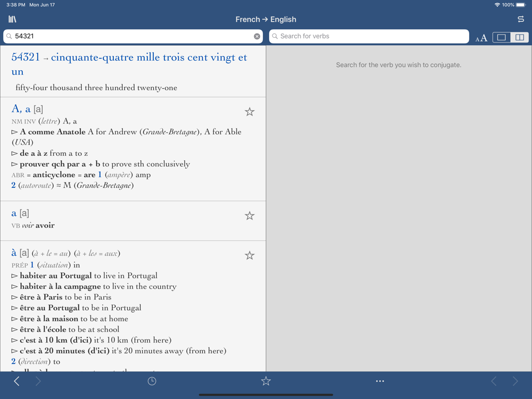532x399 pixels.
Task: Favorite the 'à' preposition entry
Action: [250, 255]
